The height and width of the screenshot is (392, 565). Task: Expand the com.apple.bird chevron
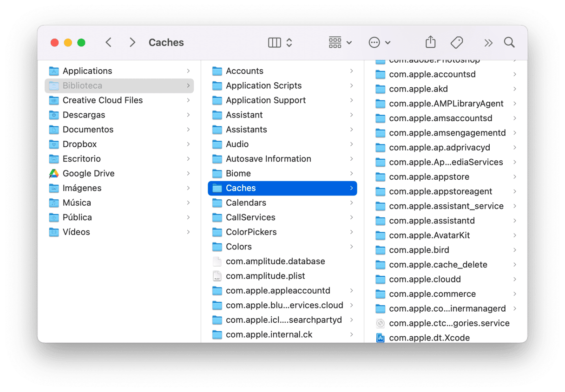point(515,250)
